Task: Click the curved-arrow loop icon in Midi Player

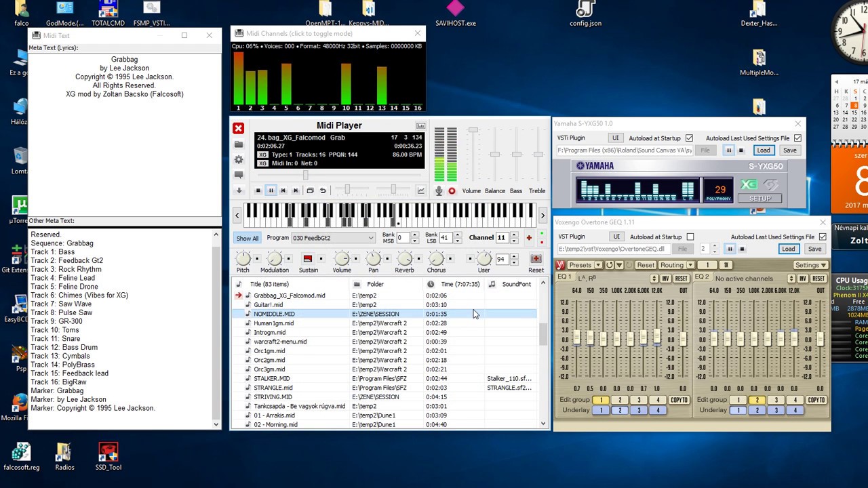Action: (x=323, y=190)
